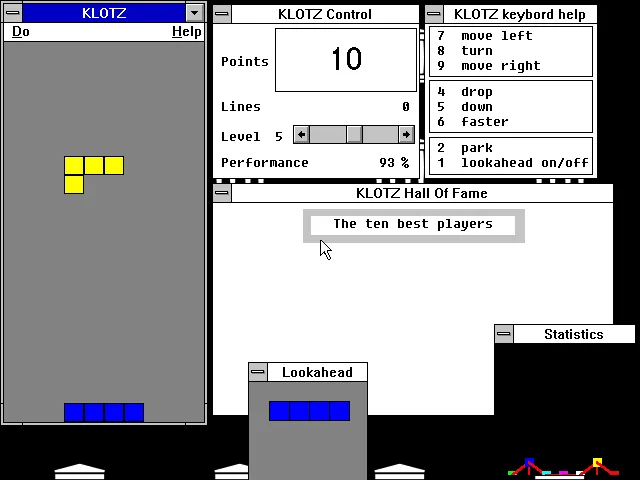
Task: Open the KLOTZ game window control-menu box
Action: click(x=13, y=13)
